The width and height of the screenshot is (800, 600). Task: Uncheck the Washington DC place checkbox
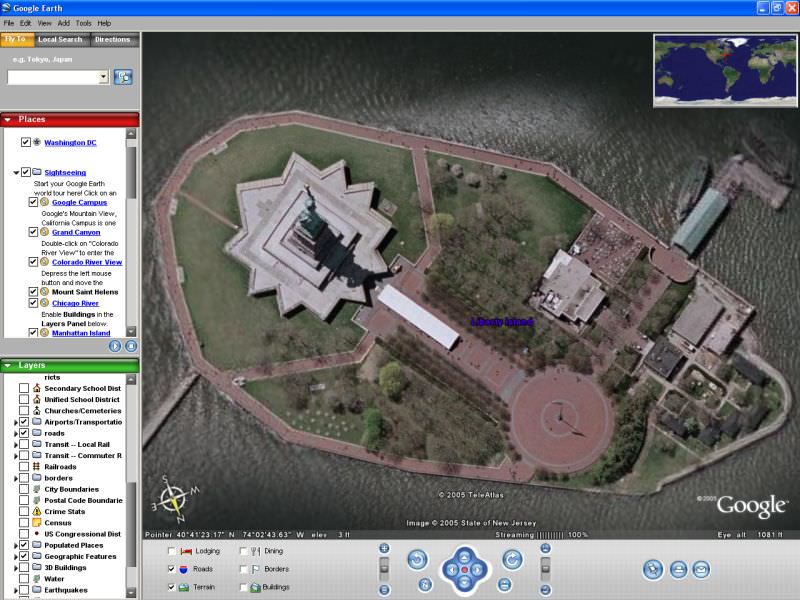click(x=26, y=142)
